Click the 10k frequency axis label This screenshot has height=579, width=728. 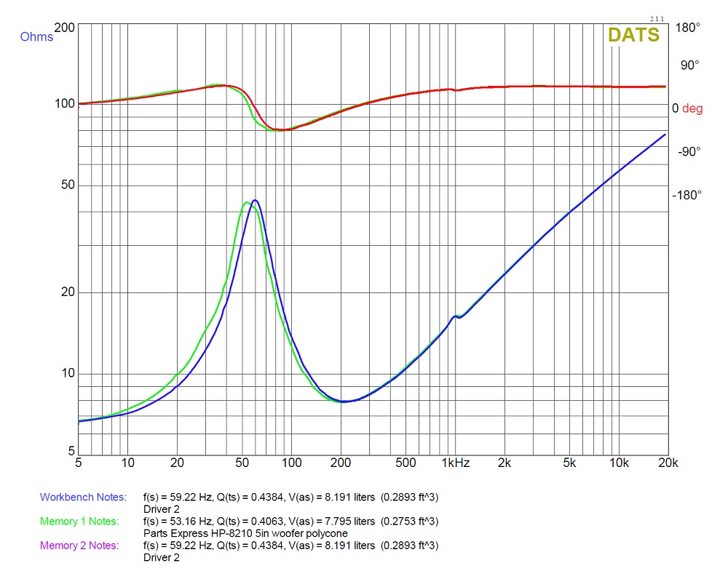pos(619,463)
